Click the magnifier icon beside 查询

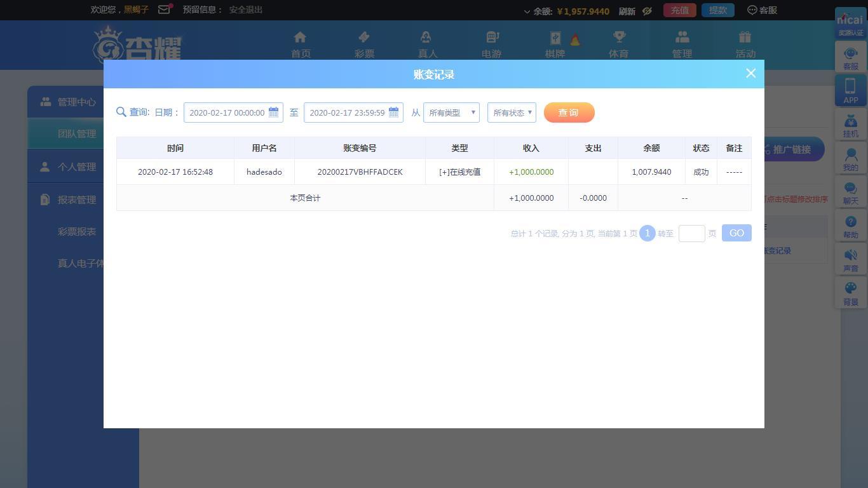click(121, 112)
